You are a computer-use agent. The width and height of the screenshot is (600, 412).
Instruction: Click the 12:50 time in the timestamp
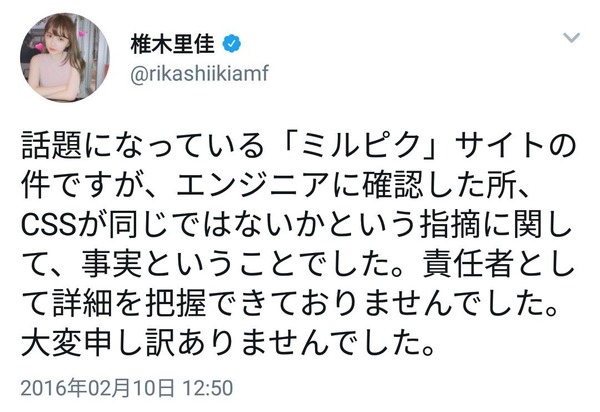[x=208, y=388]
